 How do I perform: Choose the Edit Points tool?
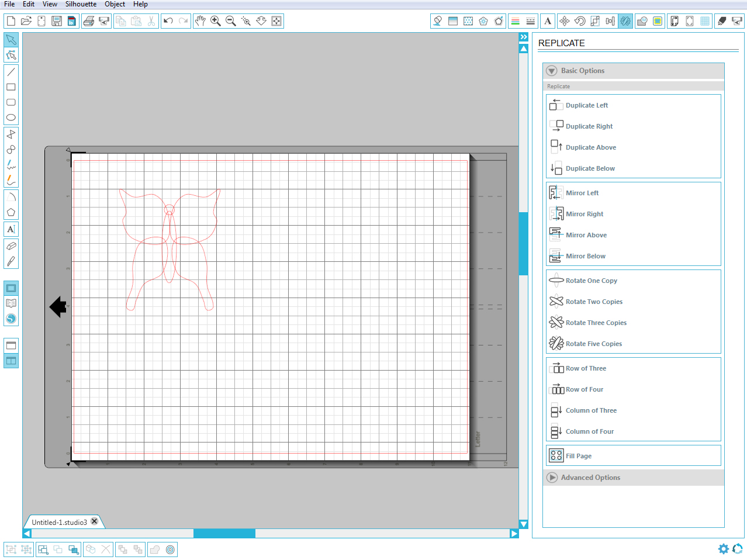[11, 55]
